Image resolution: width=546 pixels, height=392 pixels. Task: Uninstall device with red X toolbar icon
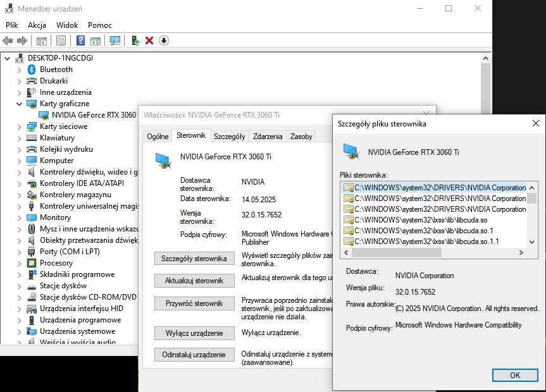149,40
